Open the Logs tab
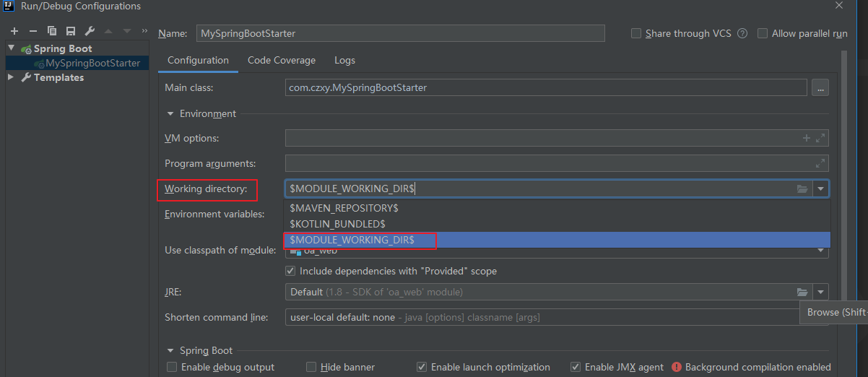Viewport: 868px width, 377px height. pyautogui.click(x=344, y=61)
